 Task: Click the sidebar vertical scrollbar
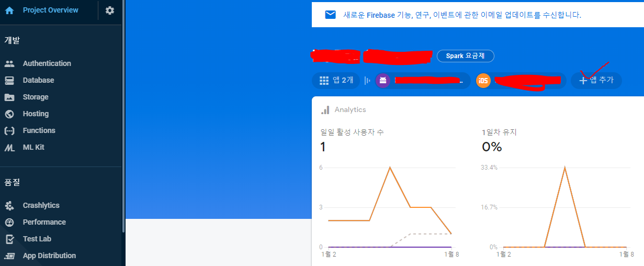123,116
